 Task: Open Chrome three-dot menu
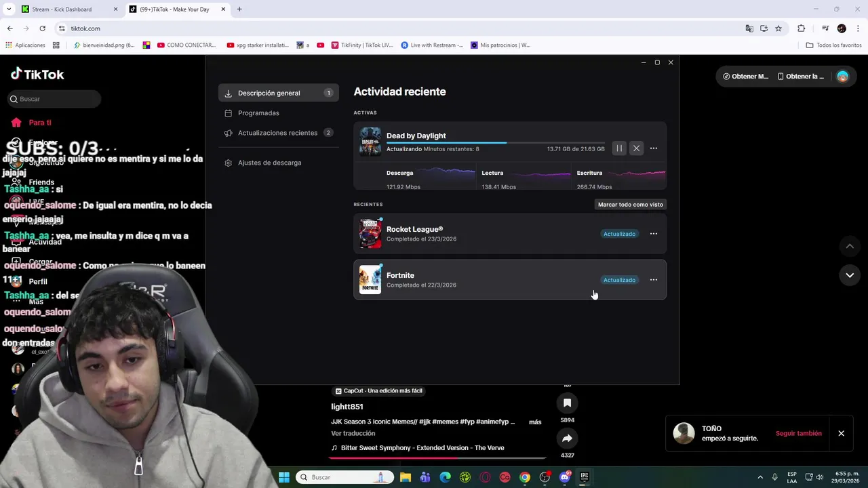pyautogui.click(x=859, y=28)
